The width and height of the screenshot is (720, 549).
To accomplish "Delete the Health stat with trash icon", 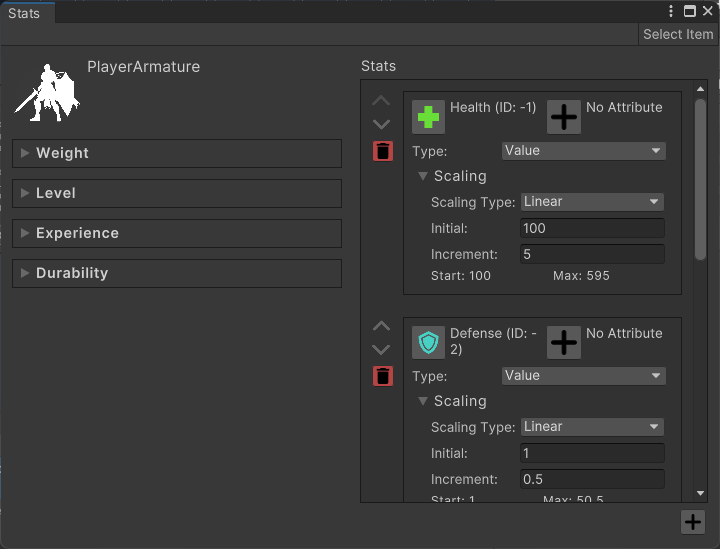I will [383, 151].
